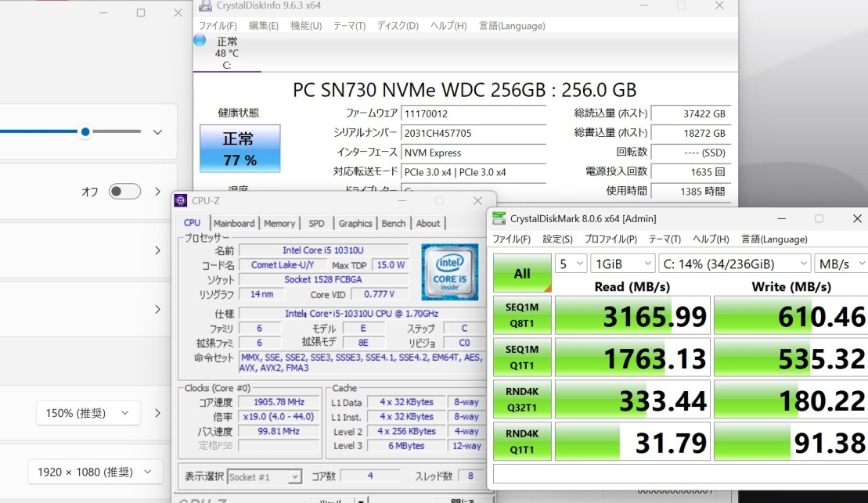
Task: Run the SEQ1M Q8T1 test tile
Action: point(521,315)
